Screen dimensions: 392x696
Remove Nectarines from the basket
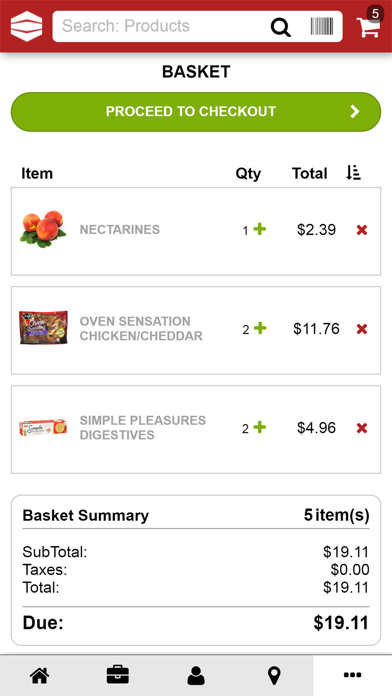coord(362,230)
